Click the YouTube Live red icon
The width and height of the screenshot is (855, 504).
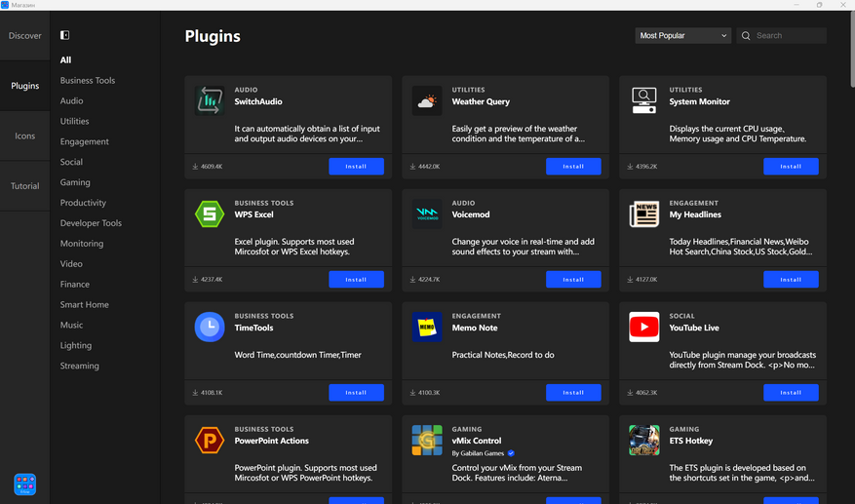(x=643, y=327)
